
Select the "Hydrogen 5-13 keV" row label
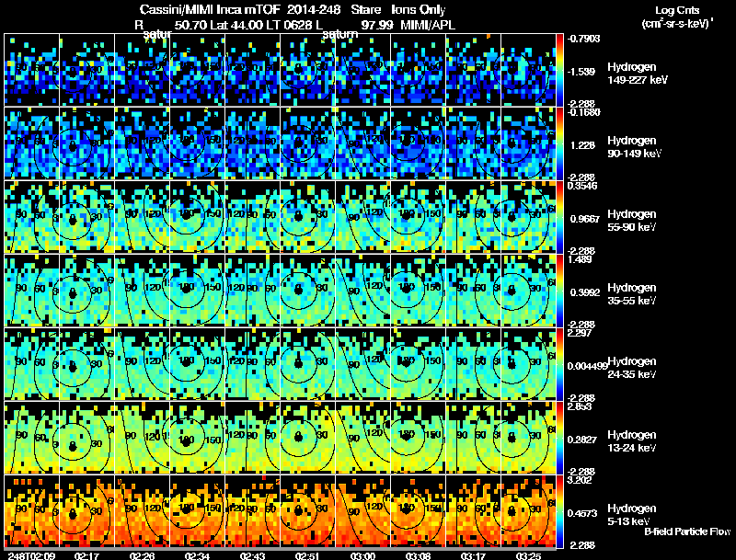point(632,515)
